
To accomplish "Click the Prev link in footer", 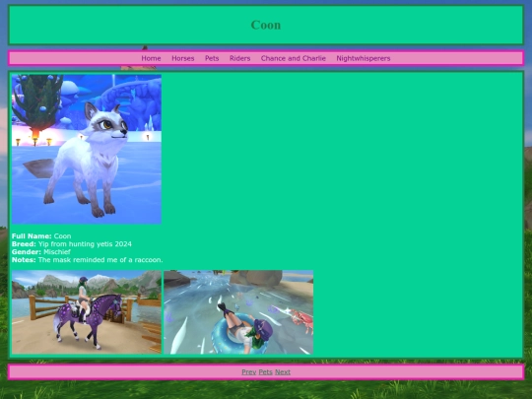I will [248, 371].
